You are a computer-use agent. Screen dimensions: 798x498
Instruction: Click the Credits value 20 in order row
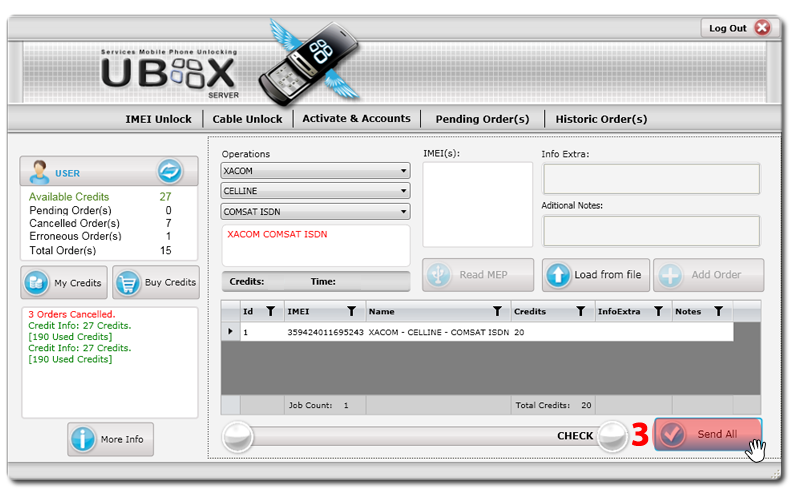tap(519, 332)
